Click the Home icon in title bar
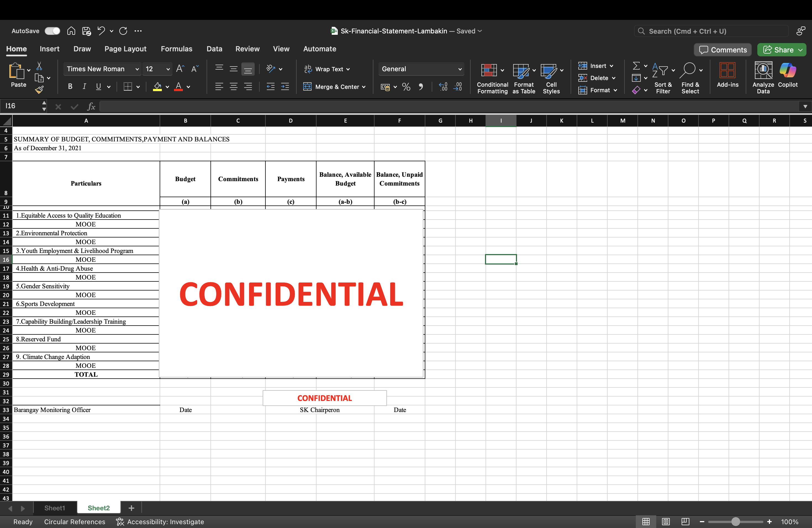812x528 pixels. 71,31
